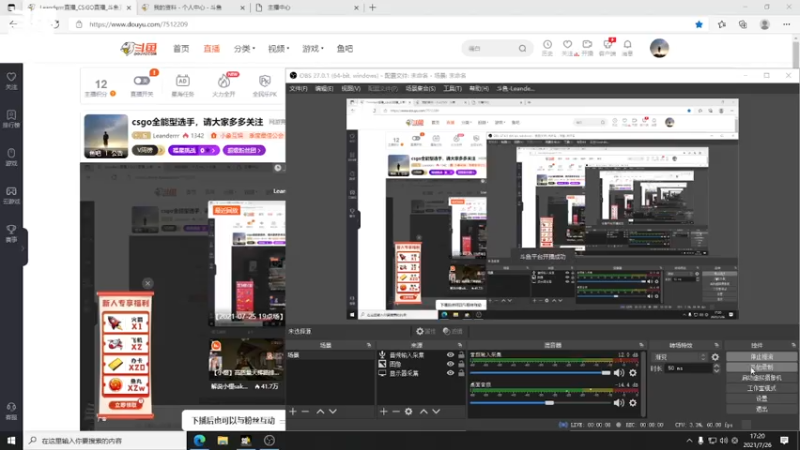
Task: Open OBS 场景集合(S) menu
Action: tap(420, 89)
